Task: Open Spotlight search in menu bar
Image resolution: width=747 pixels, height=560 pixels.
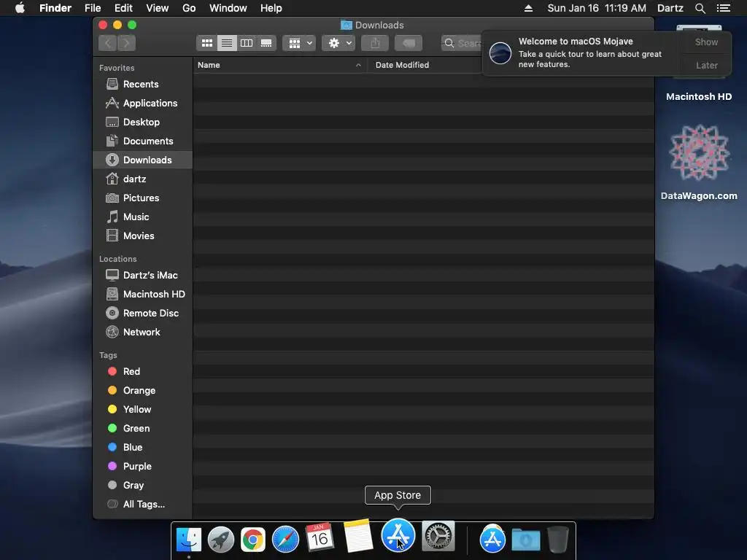Action: [x=700, y=8]
